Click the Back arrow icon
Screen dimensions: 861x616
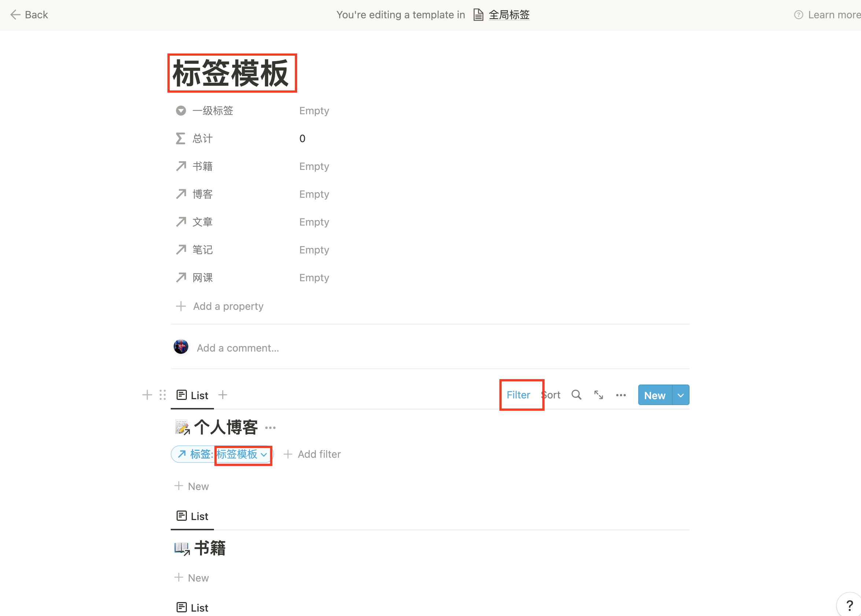pos(15,14)
